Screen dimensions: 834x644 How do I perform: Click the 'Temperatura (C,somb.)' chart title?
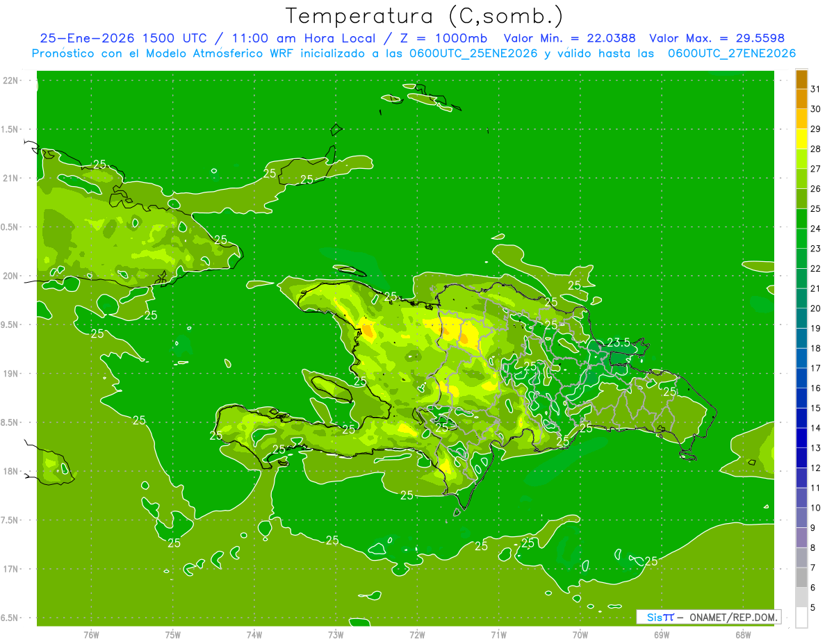pyautogui.click(x=424, y=15)
